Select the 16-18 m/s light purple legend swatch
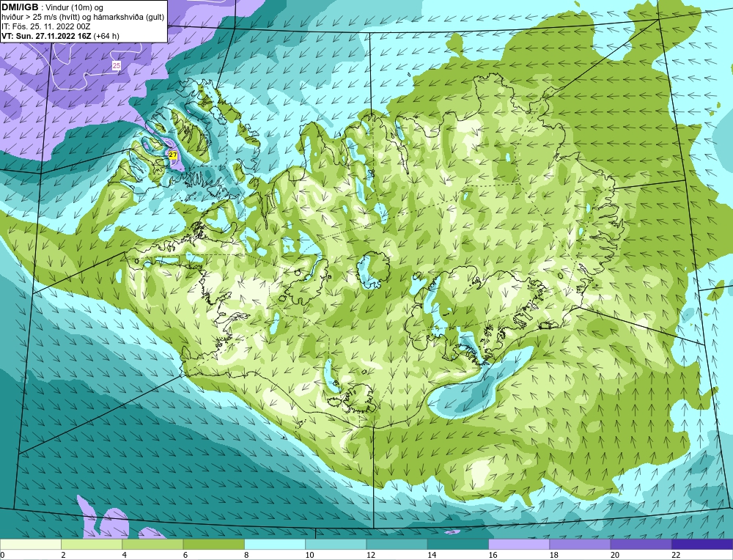This screenshot has height=560, width=733. pos(519,544)
